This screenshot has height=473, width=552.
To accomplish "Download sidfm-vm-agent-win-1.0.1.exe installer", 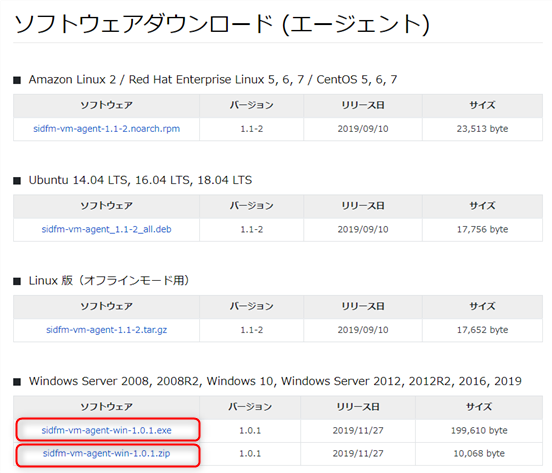I will 107,430.
